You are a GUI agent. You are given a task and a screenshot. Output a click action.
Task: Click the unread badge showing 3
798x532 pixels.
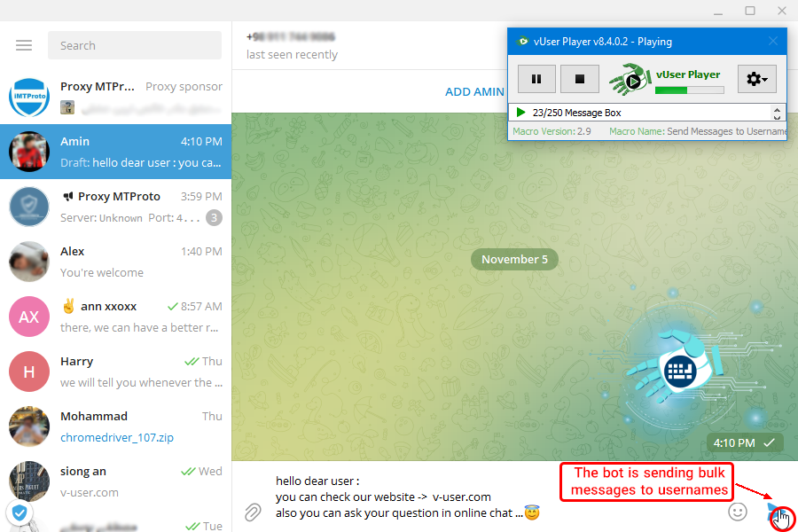[x=214, y=218]
